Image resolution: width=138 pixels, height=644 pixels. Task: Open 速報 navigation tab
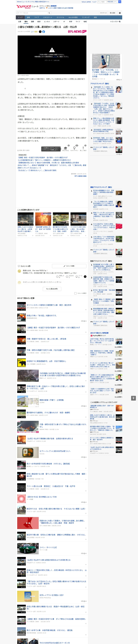pyautogui.click(x=28, y=17)
